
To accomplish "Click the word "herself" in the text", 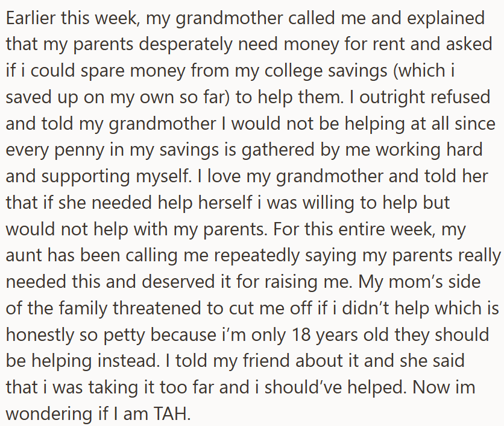I will pyautogui.click(x=225, y=202).
